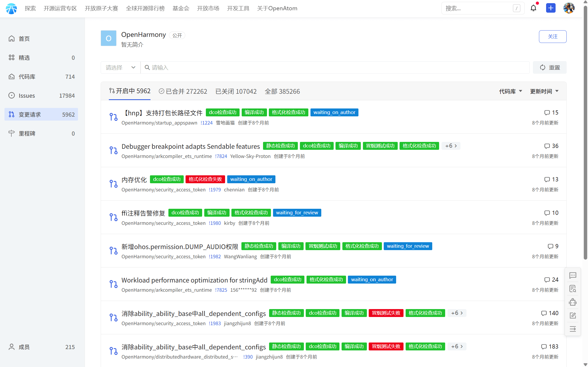Click the 精选 grid icon in sidebar
The width and height of the screenshot is (588, 367).
tap(12, 58)
